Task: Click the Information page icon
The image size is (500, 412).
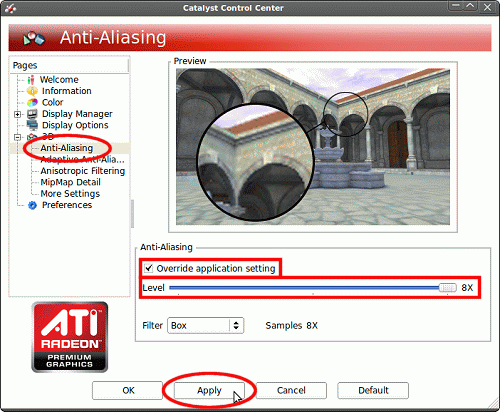Action: point(32,91)
